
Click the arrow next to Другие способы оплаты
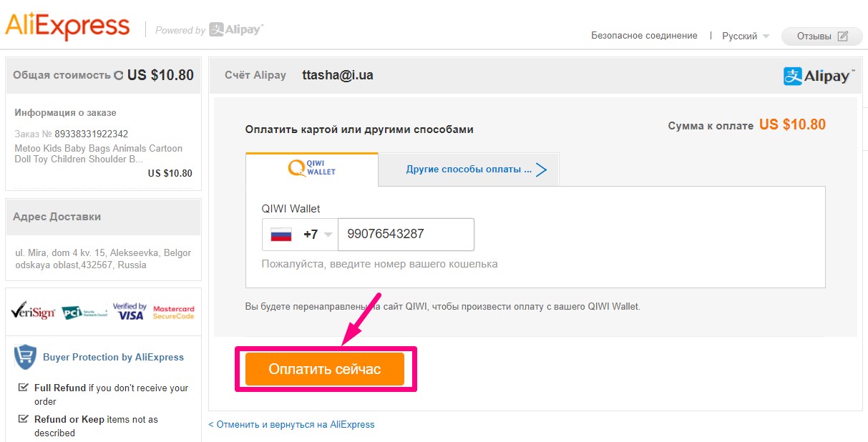pyautogui.click(x=541, y=170)
